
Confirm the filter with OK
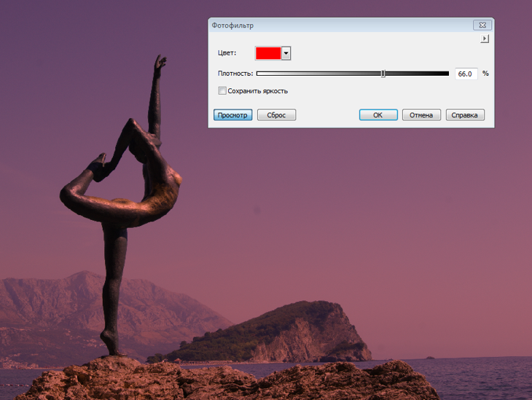pos(378,115)
